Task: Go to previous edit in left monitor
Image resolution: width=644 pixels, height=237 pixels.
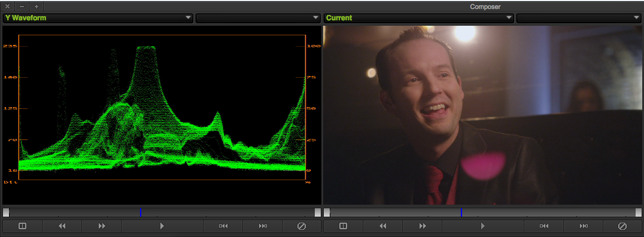Action: [x=223, y=226]
